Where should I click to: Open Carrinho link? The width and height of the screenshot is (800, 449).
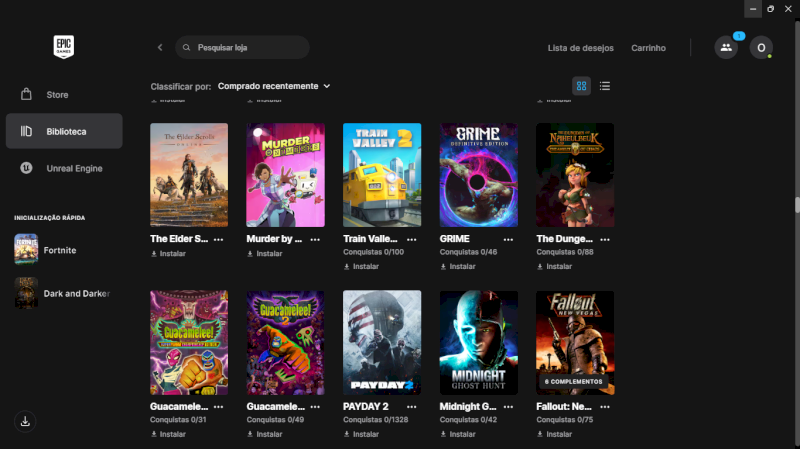pyautogui.click(x=648, y=48)
